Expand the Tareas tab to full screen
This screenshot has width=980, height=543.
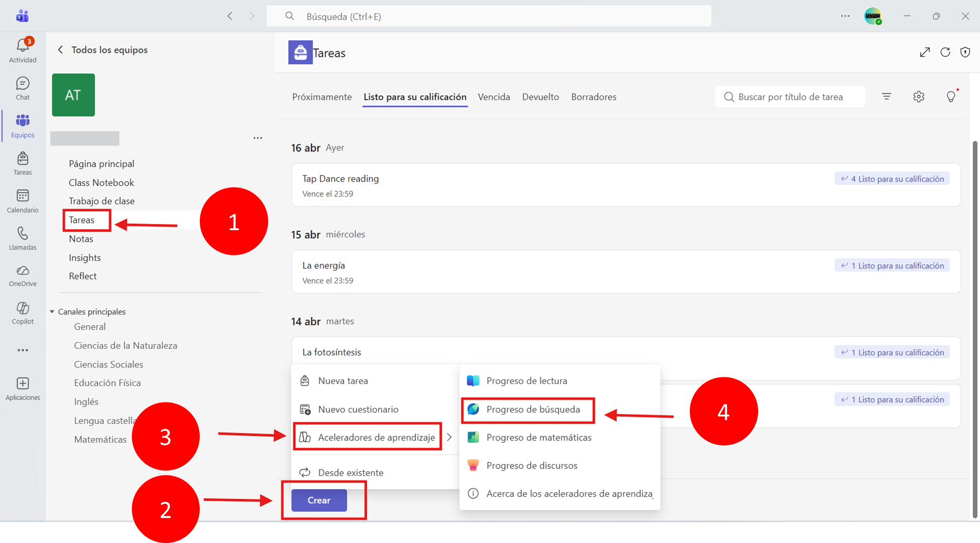(925, 52)
